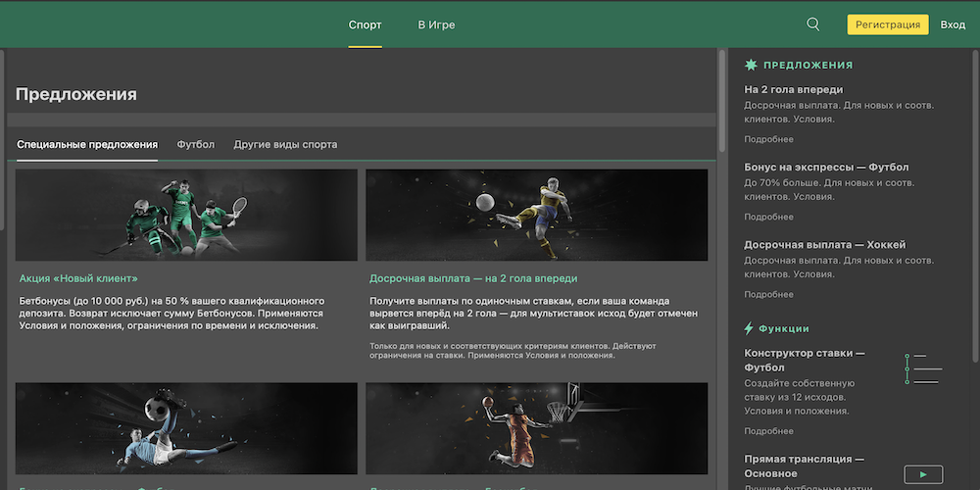The height and width of the screenshot is (490, 980).
Task: Switch to the В Игре tab
Action: point(436,24)
